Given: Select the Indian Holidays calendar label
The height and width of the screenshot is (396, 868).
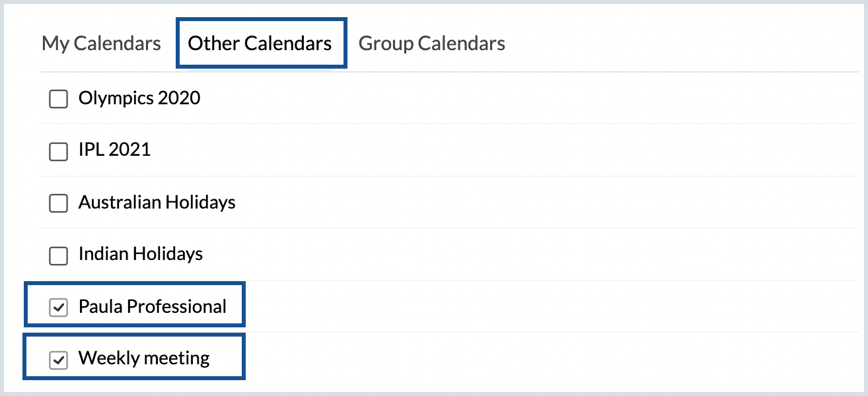Looking at the screenshot, I should (x=140, y=254).
